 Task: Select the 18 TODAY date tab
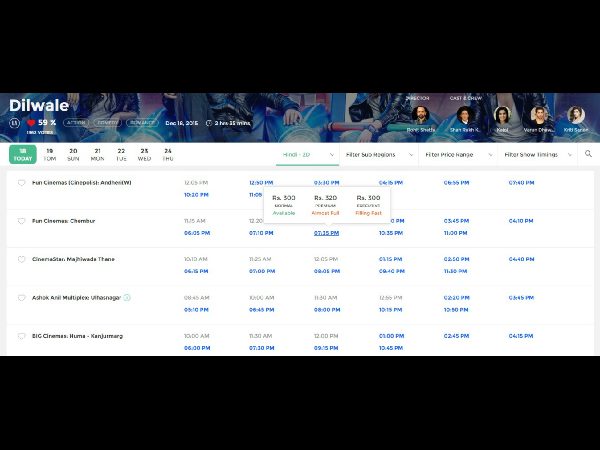[x=23, y=154]
